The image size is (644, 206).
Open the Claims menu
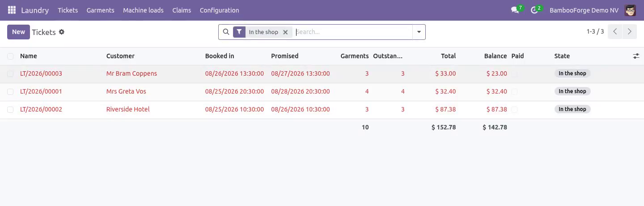182,10
